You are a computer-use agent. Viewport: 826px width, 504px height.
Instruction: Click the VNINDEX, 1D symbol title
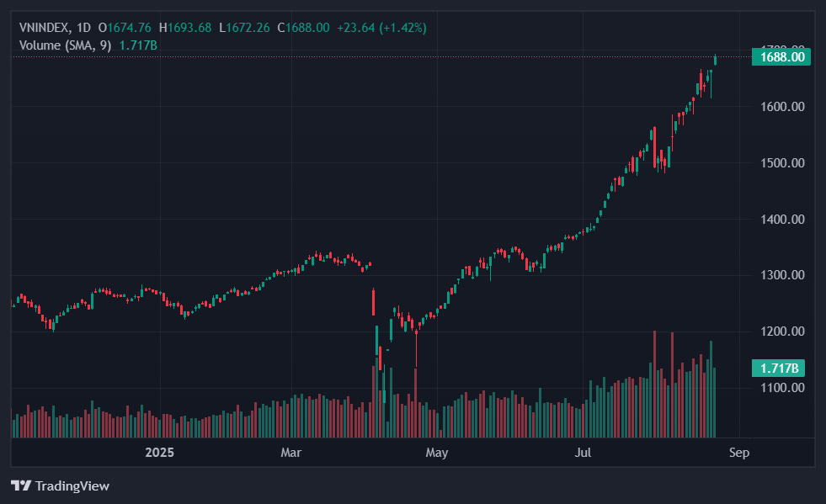[x=55, y=28]
